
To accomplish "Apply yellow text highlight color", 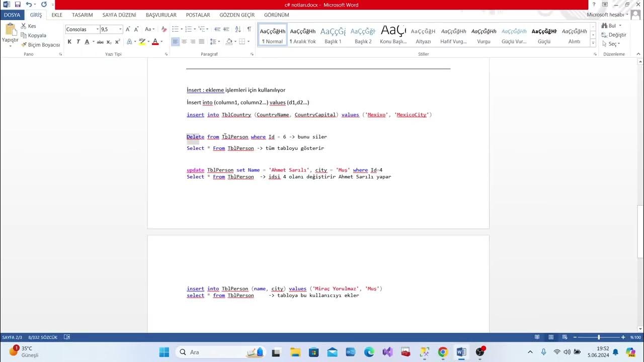I will click(x=142, y=42).
